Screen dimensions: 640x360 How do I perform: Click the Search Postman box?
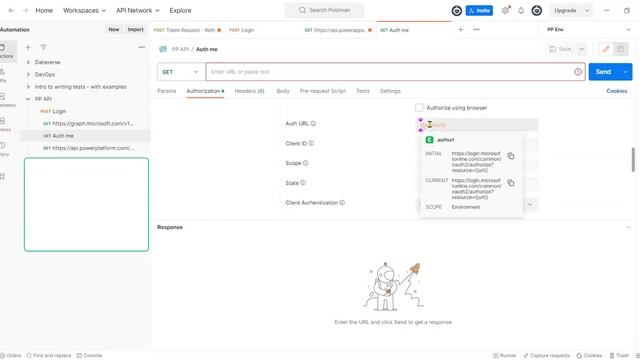point(324,10)
